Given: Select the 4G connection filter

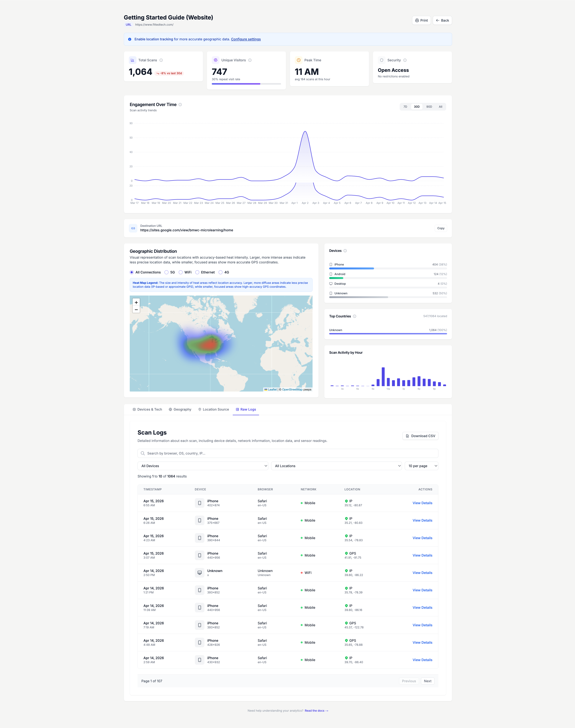Looking at the screenshot, I should (x=220, y=272).
